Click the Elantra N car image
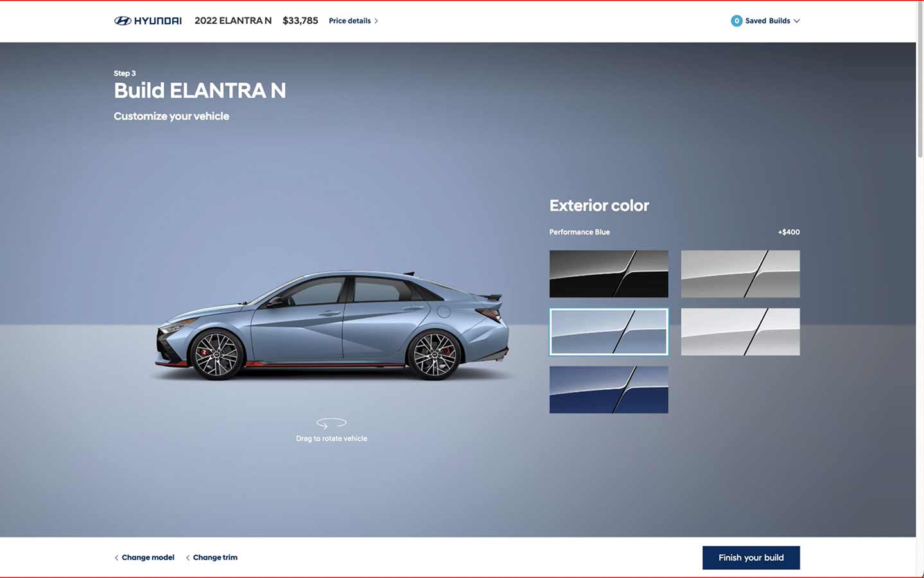924x578 pixels. (333, 326)
